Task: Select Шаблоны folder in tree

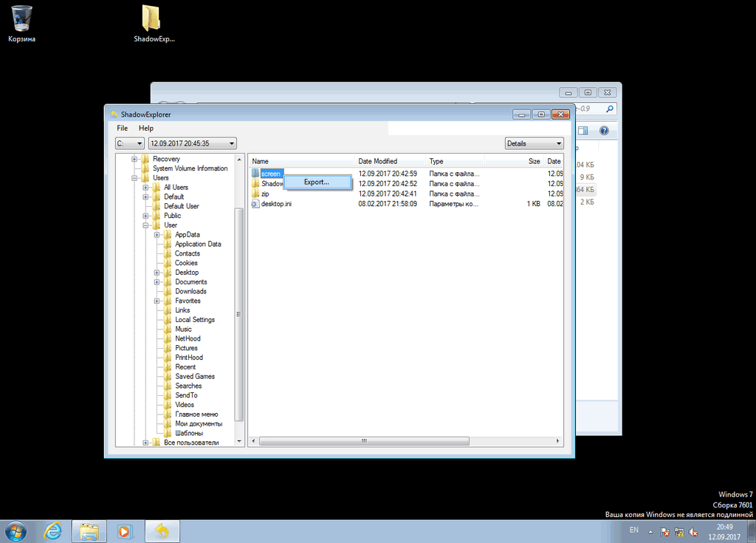Action: pos(189,433)
